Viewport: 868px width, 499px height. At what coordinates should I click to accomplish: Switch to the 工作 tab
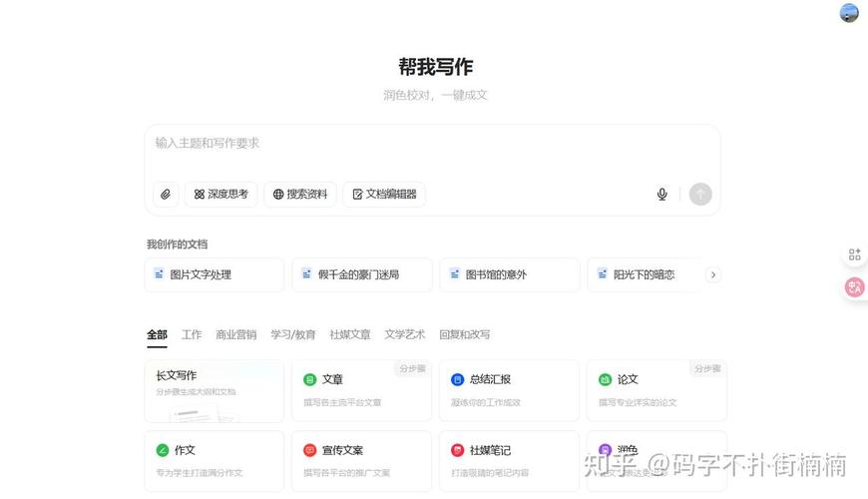[192, 334]
